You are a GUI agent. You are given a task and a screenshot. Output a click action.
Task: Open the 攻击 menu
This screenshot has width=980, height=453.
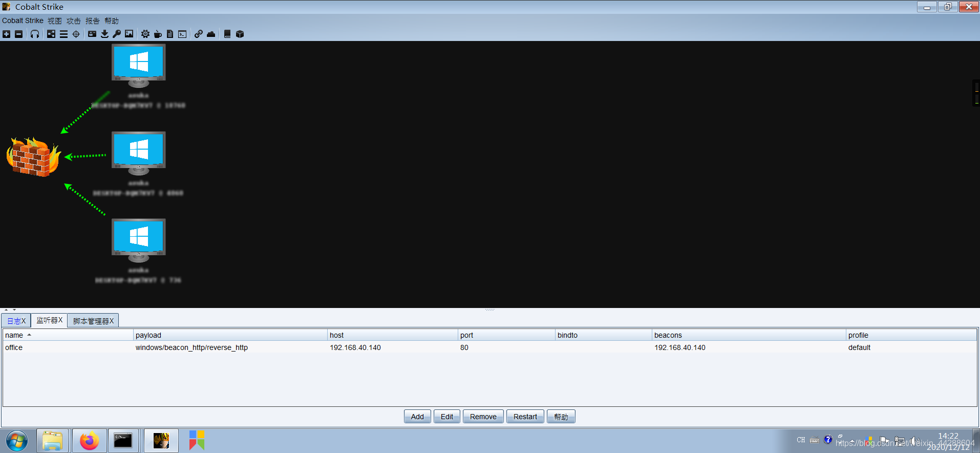tap(74, 20)
